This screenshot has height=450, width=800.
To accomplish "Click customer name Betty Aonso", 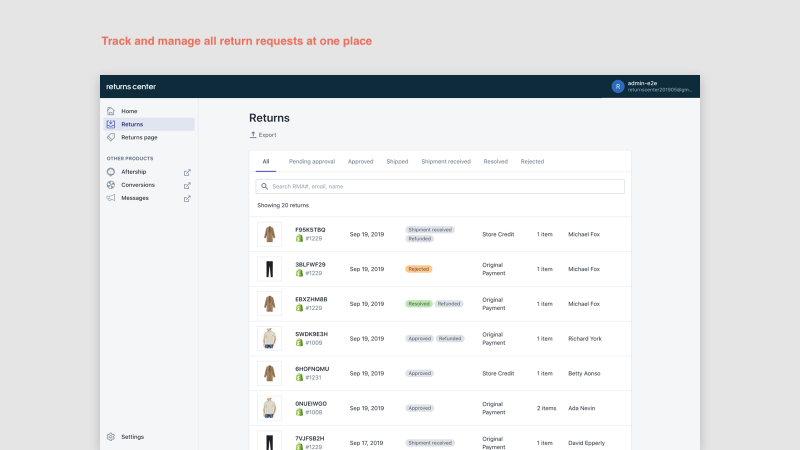I will point(584,373).
